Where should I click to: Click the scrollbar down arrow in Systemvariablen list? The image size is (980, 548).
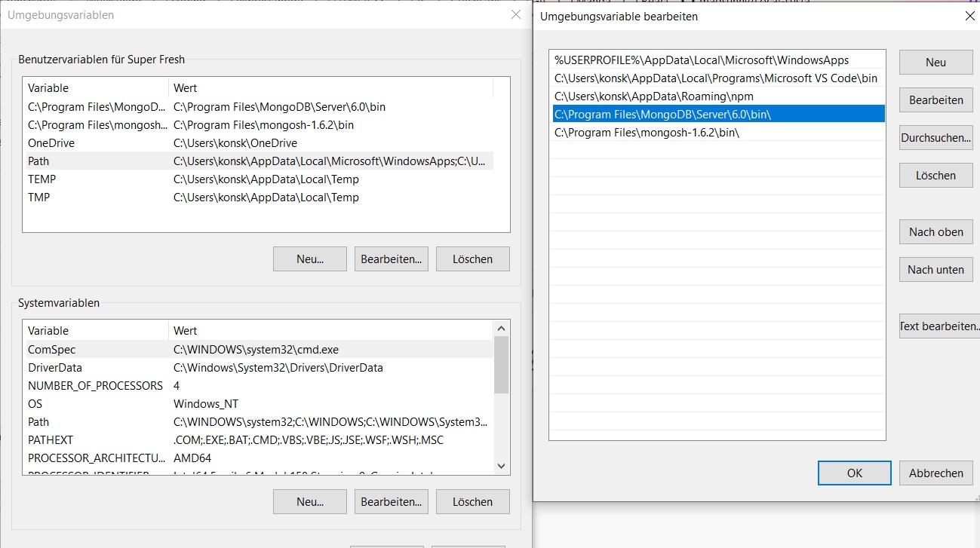click(500, 466)
